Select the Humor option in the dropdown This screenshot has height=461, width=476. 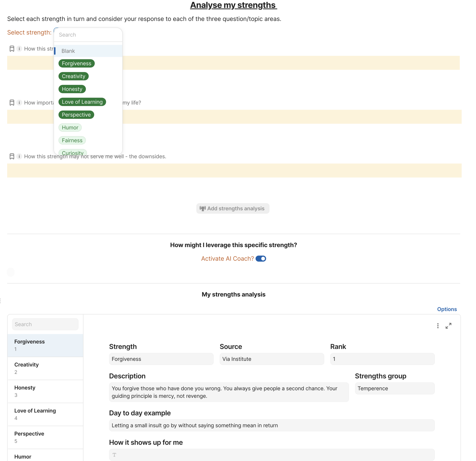[x=70, y=128]
